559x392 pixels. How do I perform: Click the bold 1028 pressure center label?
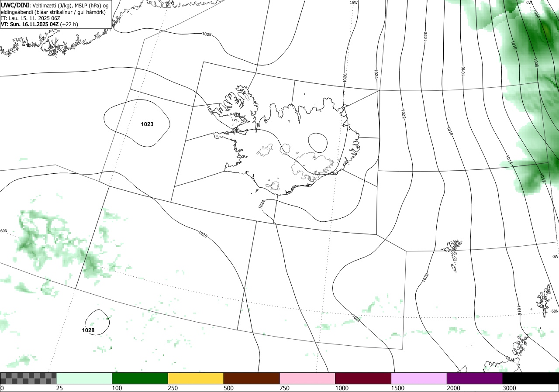click(x=88, y=330)
